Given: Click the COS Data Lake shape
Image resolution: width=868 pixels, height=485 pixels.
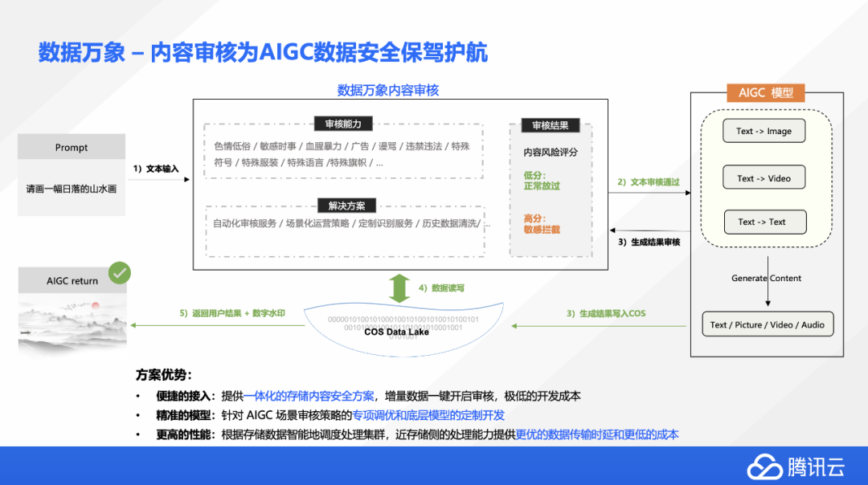Looking at the screenshot, I should [x=403, y=329].
